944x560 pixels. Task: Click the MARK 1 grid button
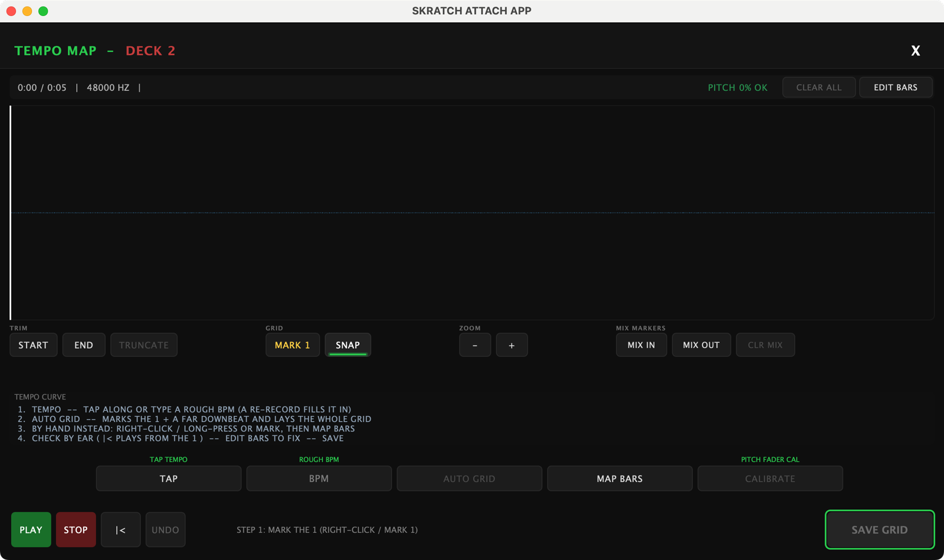[293, 345]
